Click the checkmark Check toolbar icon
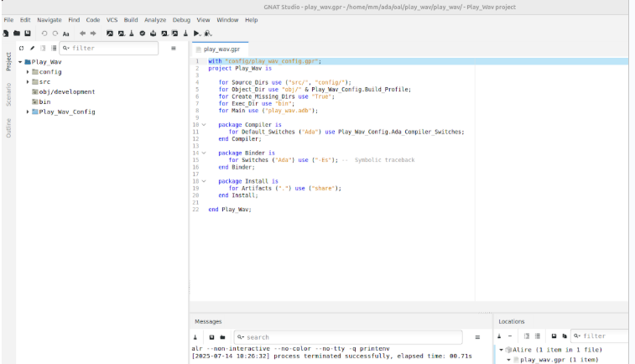 pyautogui.click(x=143, y=34)
